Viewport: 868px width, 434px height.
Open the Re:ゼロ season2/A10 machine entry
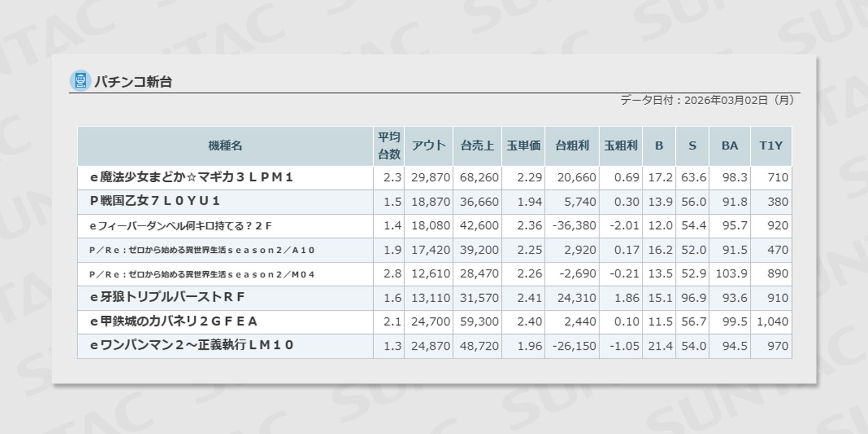coord(202,250)
